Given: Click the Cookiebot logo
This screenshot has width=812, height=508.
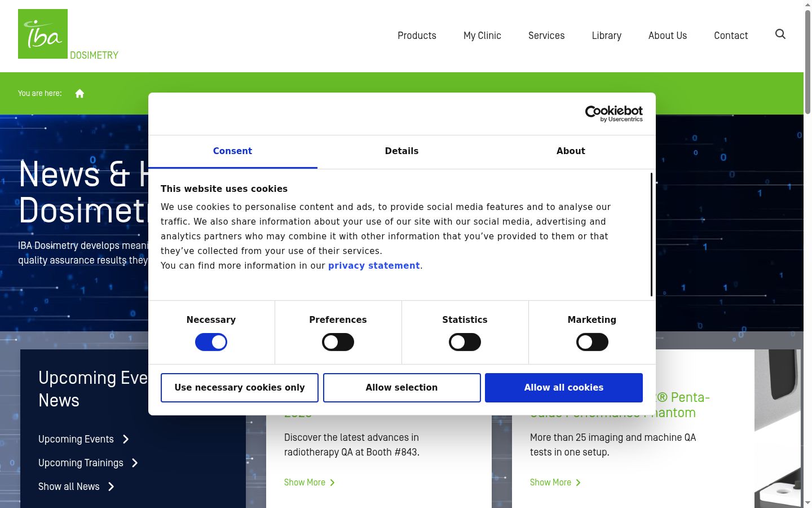Looking at the screenshot, I should (614, 113).
